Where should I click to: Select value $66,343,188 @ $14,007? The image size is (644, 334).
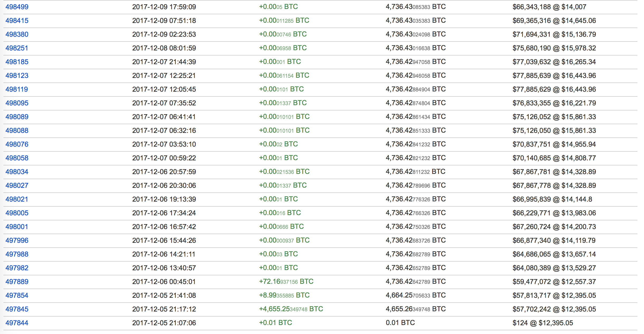549,7
